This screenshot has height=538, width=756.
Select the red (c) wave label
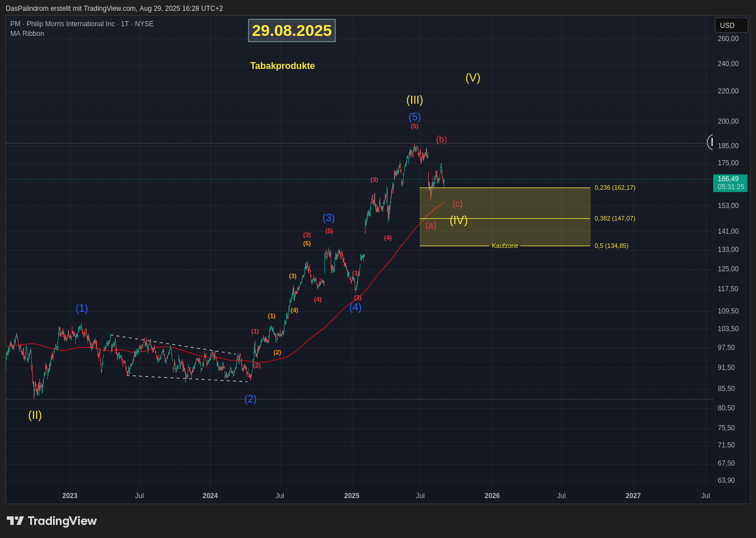[x=457, y=203]
